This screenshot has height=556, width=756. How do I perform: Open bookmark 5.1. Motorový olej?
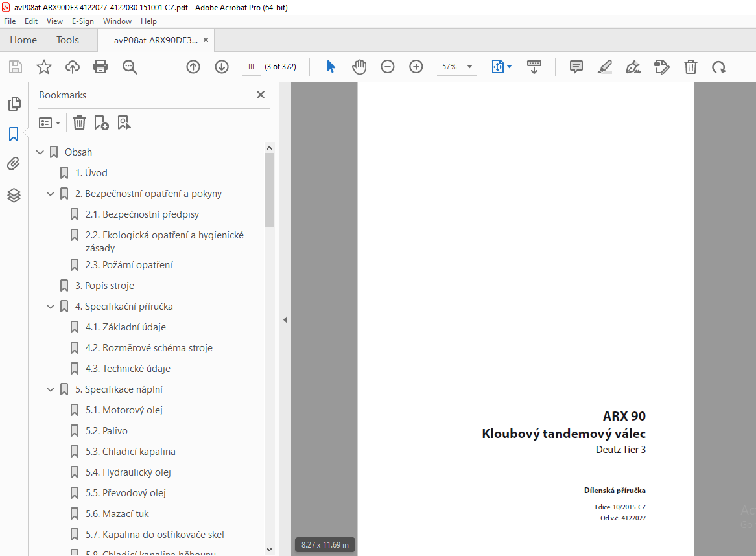coord(124,410)
